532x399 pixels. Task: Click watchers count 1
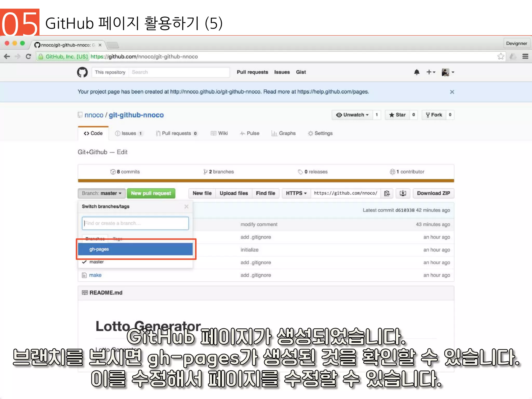tap(377, 115)
